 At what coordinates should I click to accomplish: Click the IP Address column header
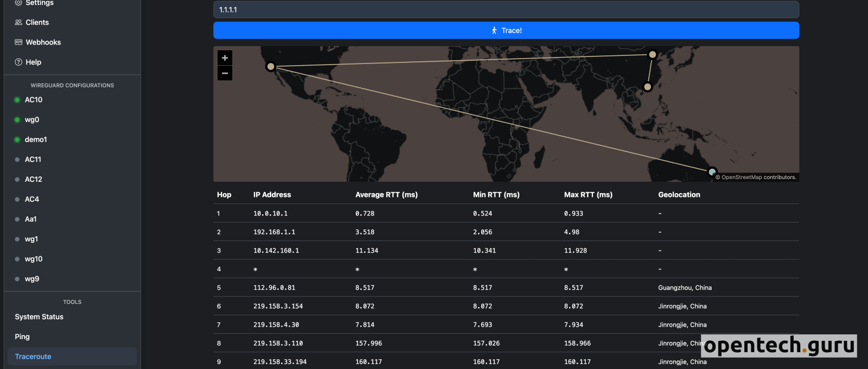(x=272, y=195)
